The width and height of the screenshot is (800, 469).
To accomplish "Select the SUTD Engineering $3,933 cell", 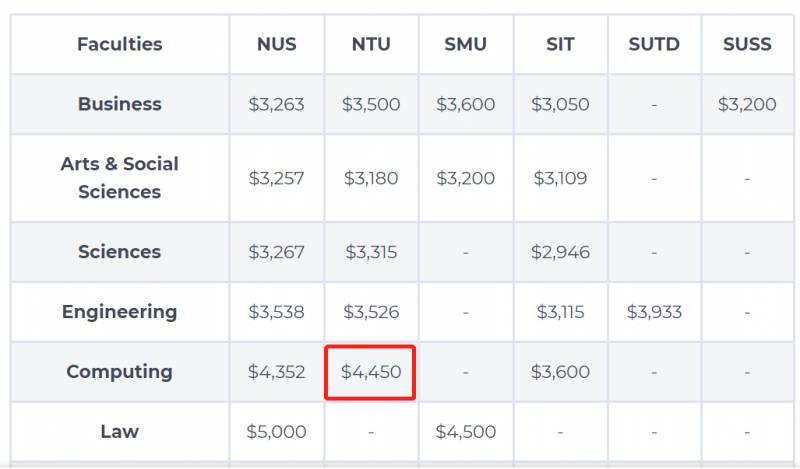I will 654,312.
